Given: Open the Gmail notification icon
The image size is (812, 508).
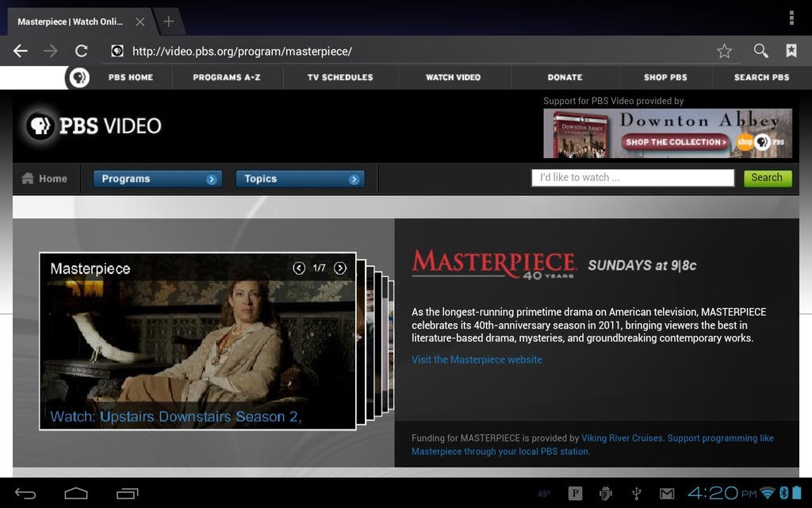Looking at the screenshot, I should point(667,494).
